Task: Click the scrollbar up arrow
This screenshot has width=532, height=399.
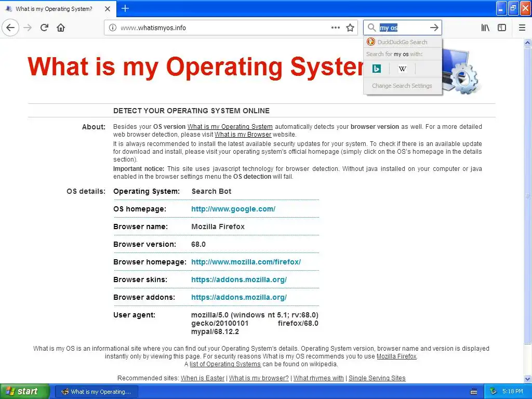Action: pos(528,43)
